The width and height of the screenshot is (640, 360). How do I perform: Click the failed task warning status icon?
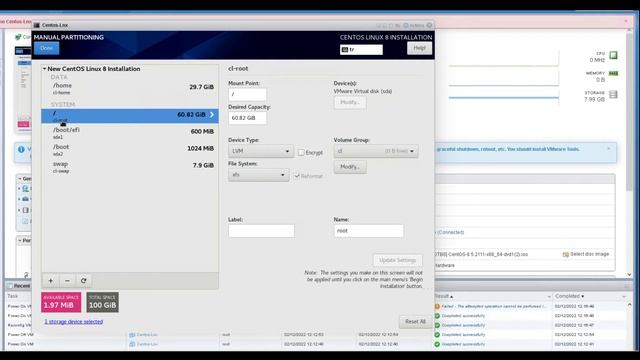(x=437, y=306)
